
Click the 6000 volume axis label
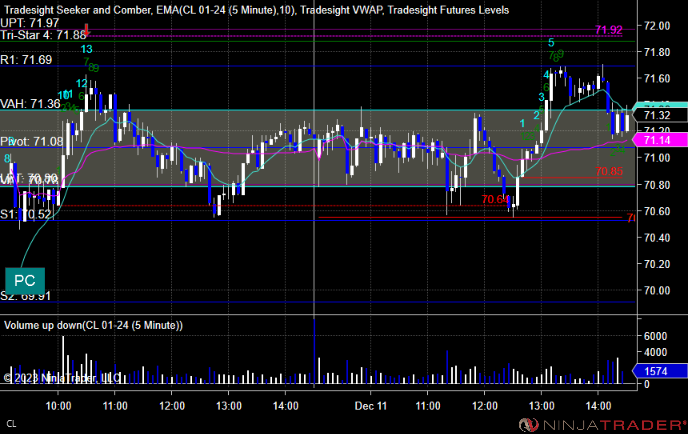[x=655, y=336]
